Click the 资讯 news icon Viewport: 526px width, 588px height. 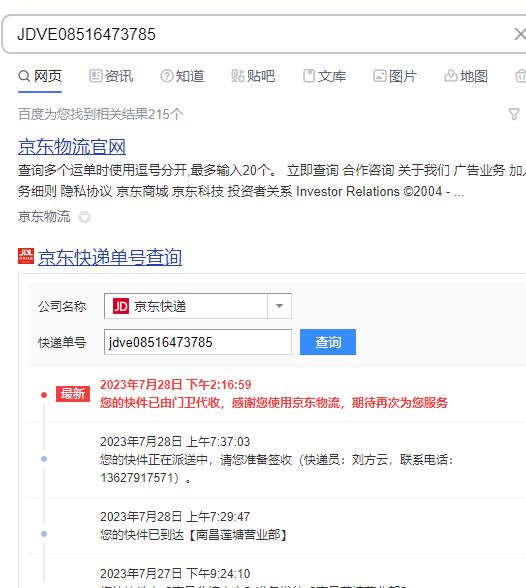95,76
